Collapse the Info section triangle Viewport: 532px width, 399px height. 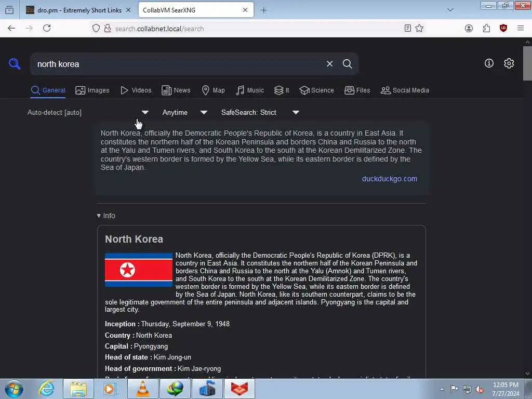pos(99,216)
